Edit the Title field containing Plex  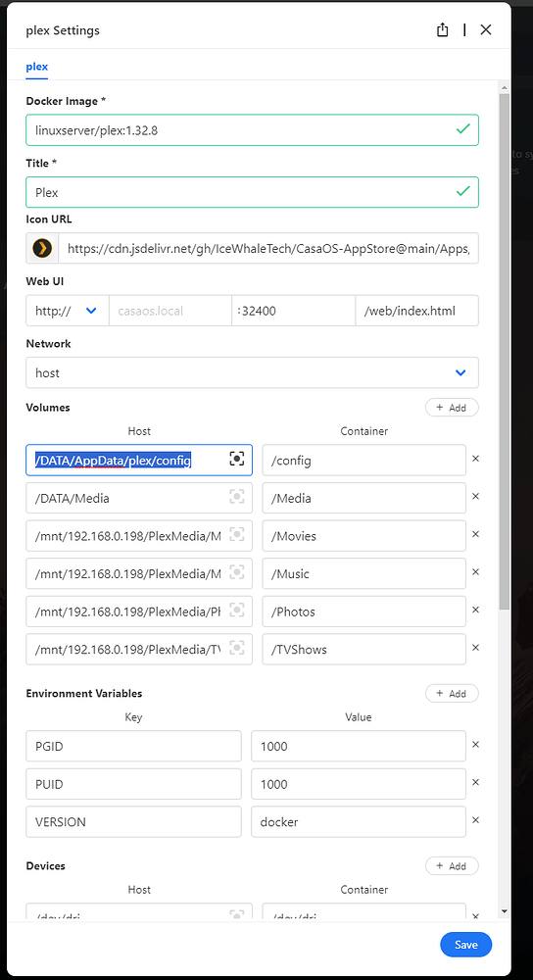[253, 192]
